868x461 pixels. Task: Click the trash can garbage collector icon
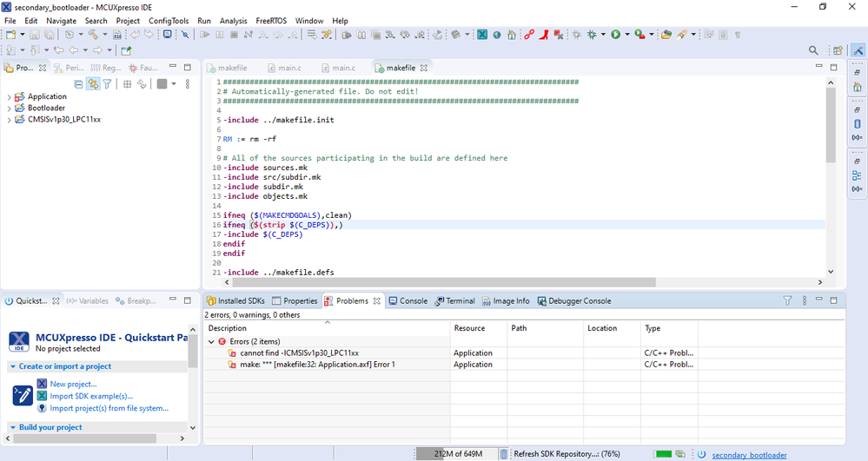[x=504, y=454]
